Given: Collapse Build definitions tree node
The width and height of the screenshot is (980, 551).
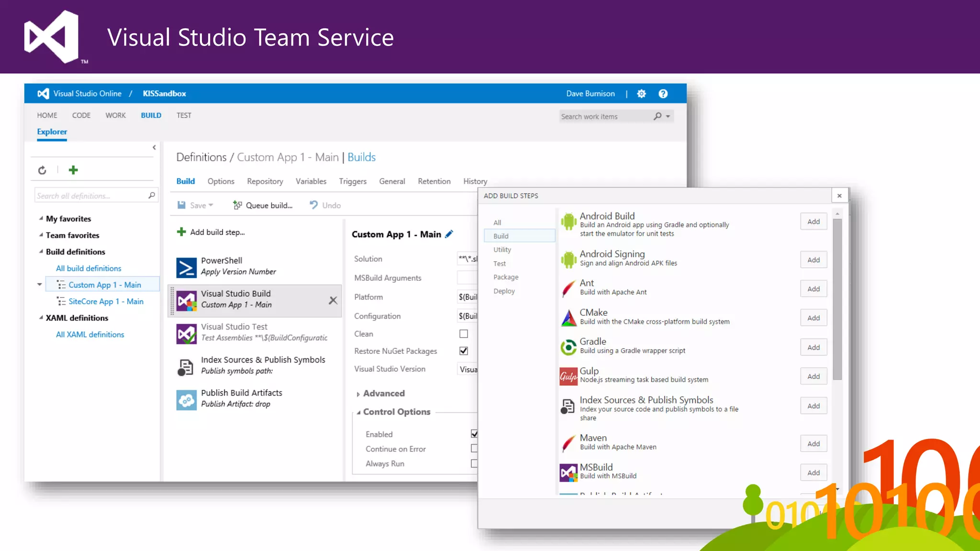Looking at the screenshot, I should pos(41,252).
